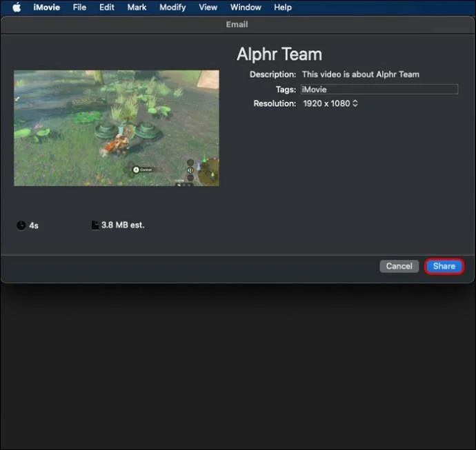
Task: Open the Modify menu
Action: click(172, 8)
